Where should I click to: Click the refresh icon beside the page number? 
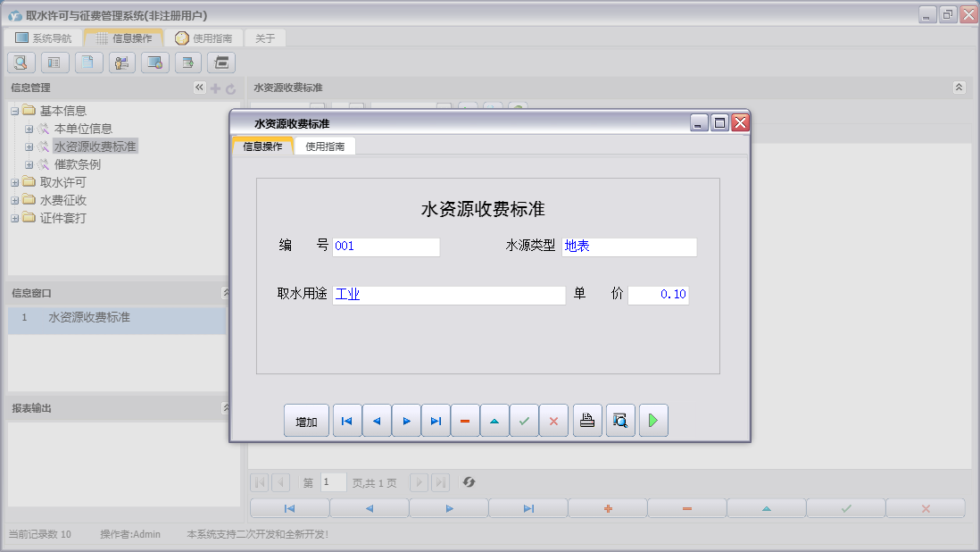(x=469, y=482)
